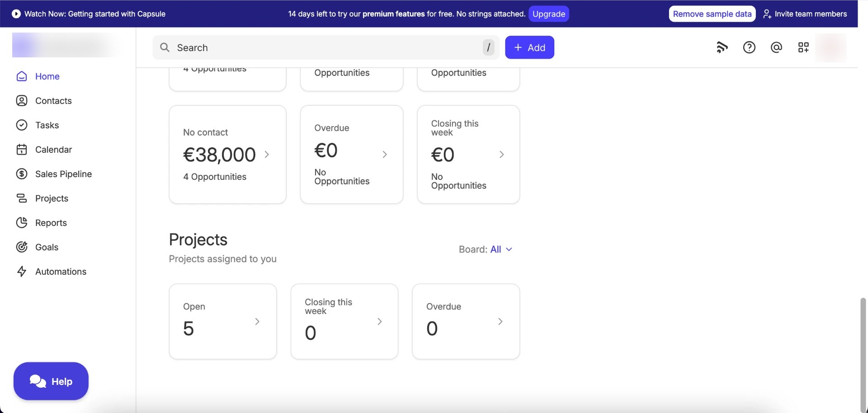Open the Calendar menu label
This screenshot has width=868, height=413.
click(x=53, y=150)
